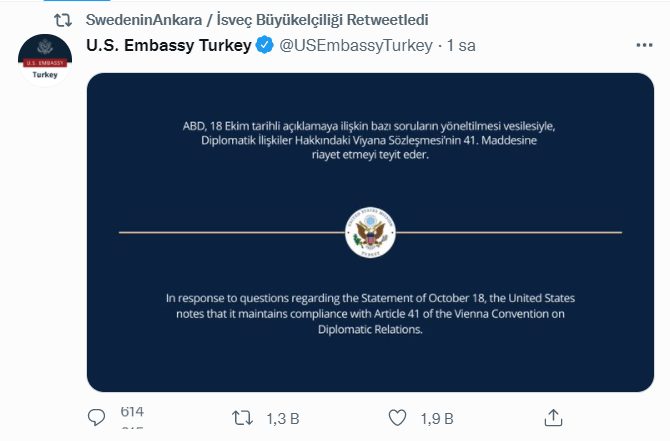The width and height of the screenshot is (670, 441).
Task: Like the tweet with the heart icon
Action: coord(397,417)
